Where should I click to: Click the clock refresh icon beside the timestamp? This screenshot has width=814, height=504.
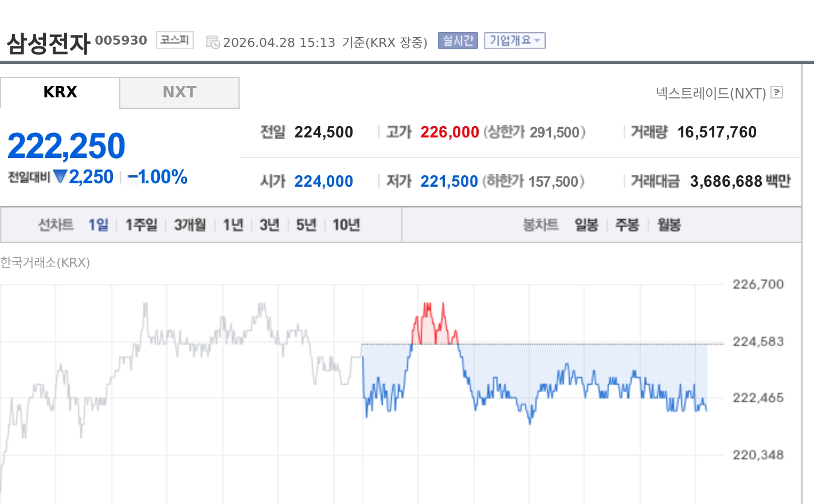213,41
